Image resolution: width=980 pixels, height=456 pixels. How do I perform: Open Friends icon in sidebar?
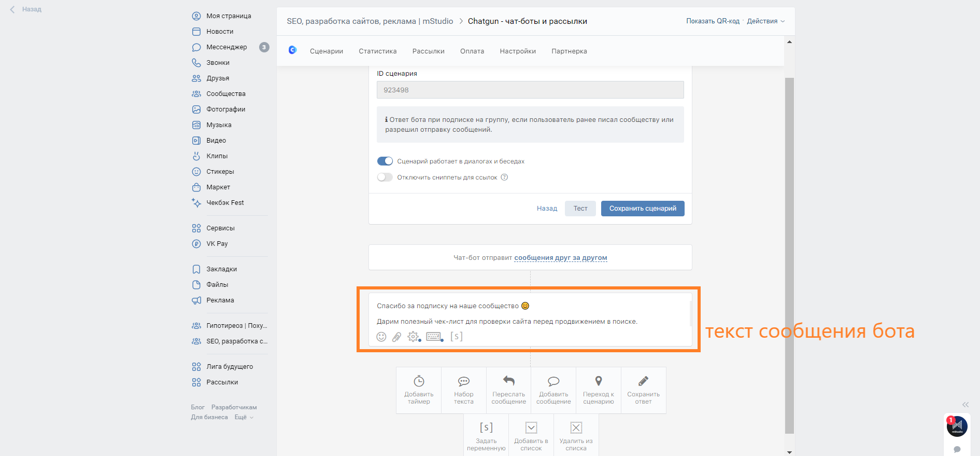click(196, 78)
